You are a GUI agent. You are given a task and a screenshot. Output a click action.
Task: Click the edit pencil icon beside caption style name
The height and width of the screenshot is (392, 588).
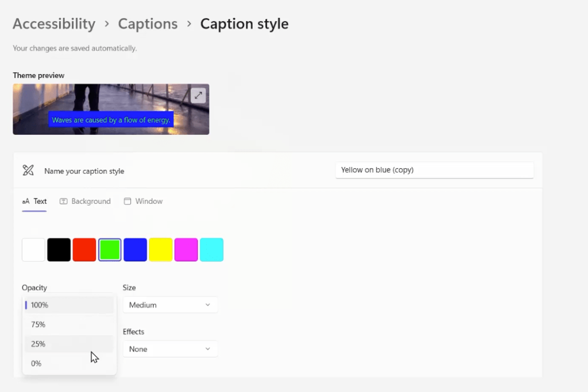[x=27, y=170]
